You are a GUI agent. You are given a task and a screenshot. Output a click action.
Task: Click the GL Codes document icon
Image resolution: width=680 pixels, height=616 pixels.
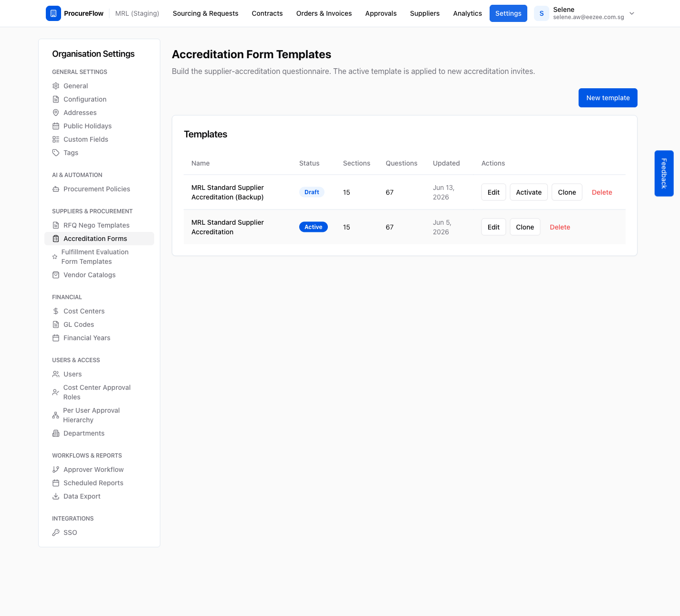[56, 324]
